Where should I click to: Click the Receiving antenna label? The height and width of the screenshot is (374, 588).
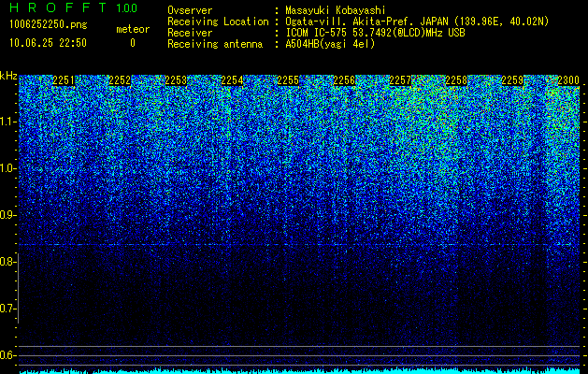coord(215,44)
